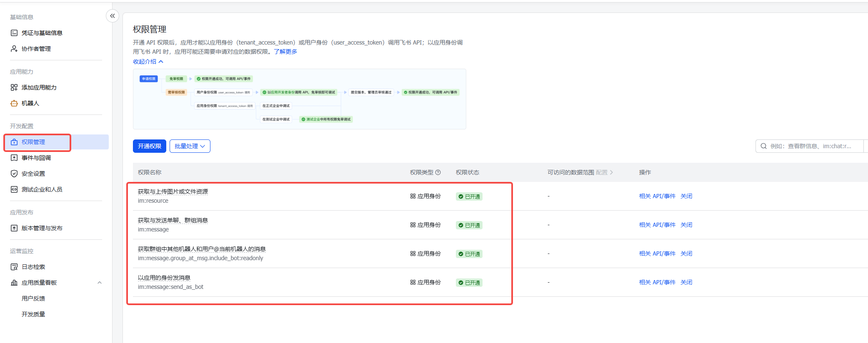Click the 机器人 robot icon
868x343 pixels.
(x=14, y=103)
